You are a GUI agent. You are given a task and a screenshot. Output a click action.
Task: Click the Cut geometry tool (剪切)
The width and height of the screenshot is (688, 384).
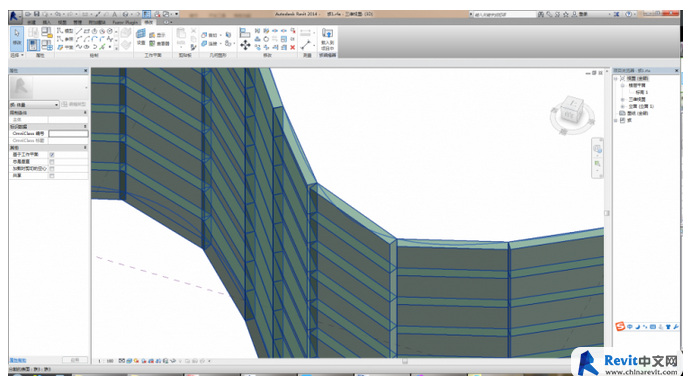click(x=209, y=35)
